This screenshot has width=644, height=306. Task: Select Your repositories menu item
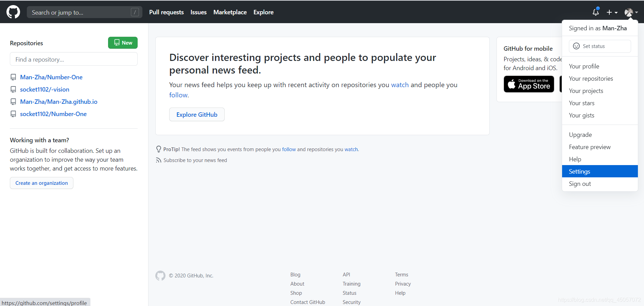600,79
